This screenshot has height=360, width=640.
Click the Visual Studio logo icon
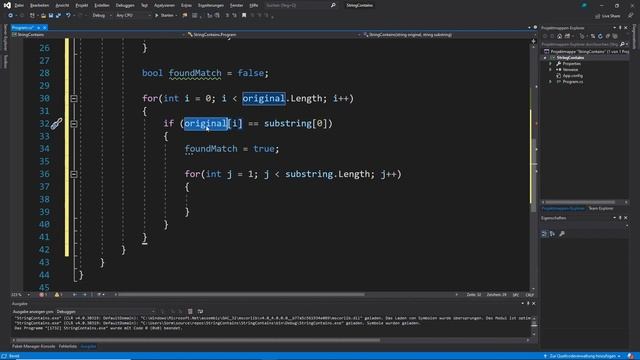click(7, 5)
